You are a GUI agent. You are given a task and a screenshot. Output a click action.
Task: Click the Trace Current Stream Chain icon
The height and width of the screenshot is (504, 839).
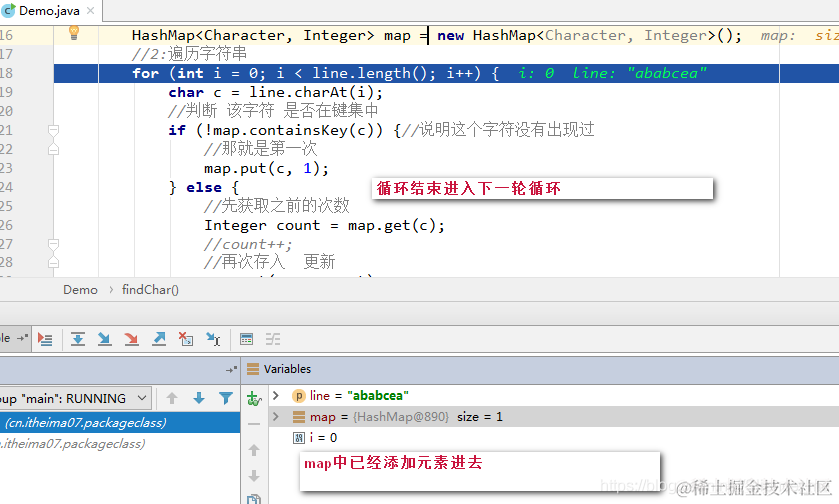[273, 339]
